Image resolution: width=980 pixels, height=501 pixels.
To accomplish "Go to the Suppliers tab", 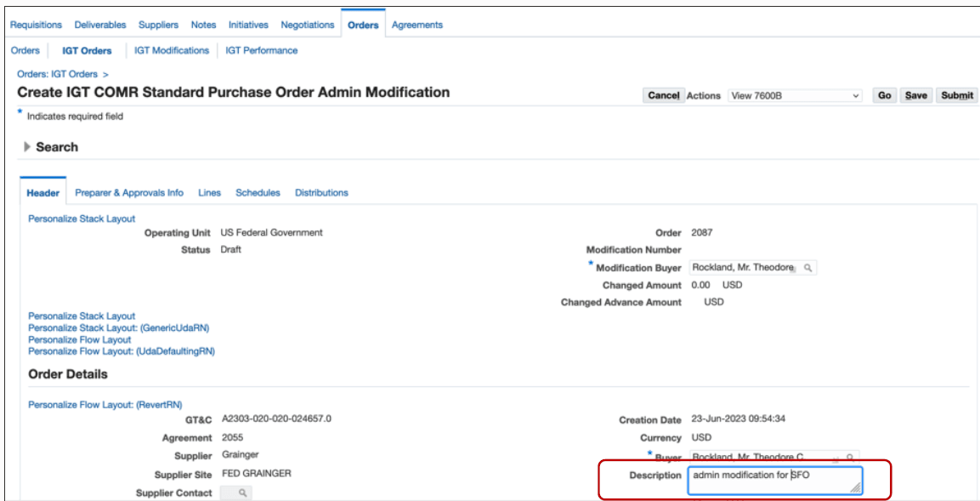I will (x=158, y=25).
